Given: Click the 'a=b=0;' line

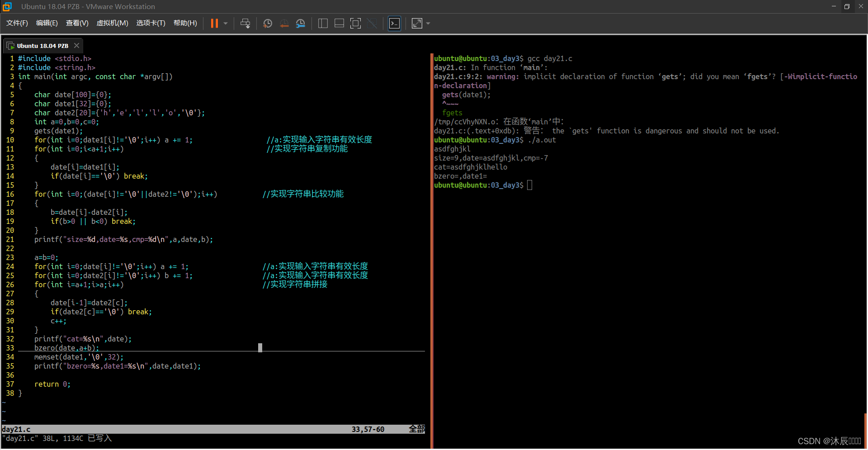Looking at the screenshot, I should (x=47, y=257).
